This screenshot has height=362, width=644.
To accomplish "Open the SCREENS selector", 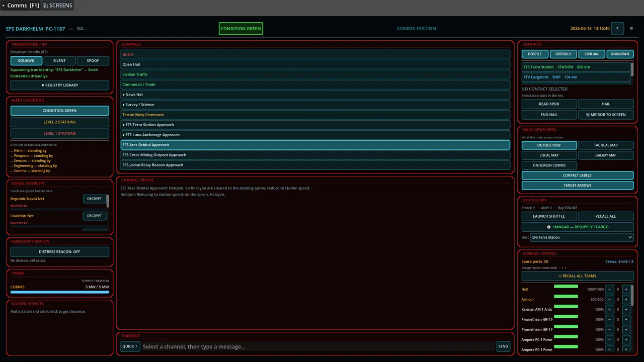I will 57,6.
